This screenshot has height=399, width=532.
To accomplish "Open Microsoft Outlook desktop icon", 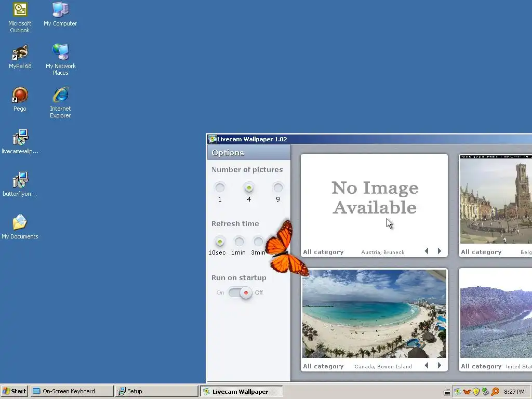I will pyautogui.click(x=20, y=17).
